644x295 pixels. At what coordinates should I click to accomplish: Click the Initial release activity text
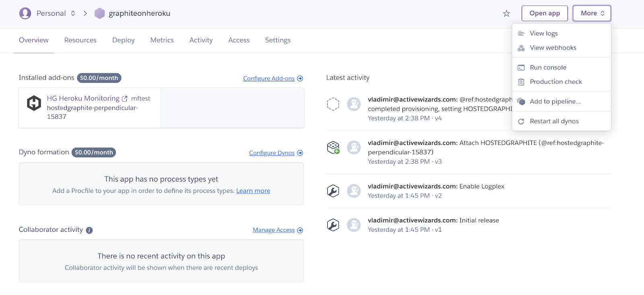(479, 221)
